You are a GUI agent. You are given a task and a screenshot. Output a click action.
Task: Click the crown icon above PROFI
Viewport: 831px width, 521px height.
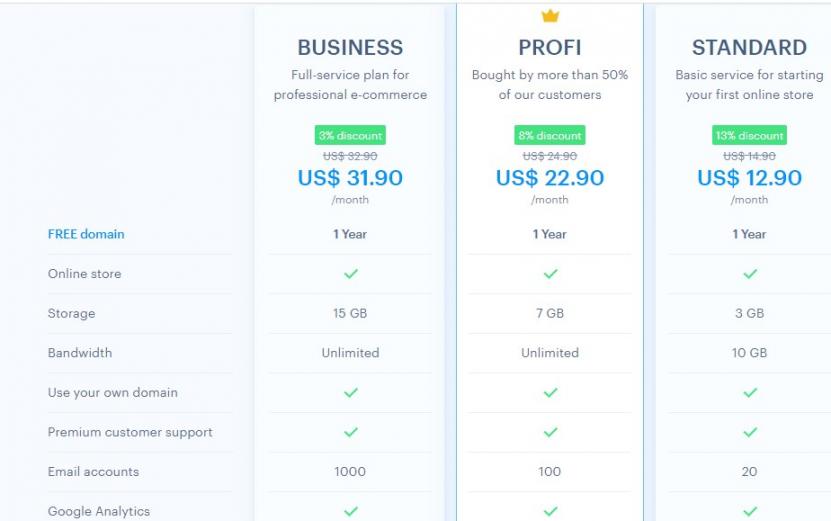[x=550, y=16]
